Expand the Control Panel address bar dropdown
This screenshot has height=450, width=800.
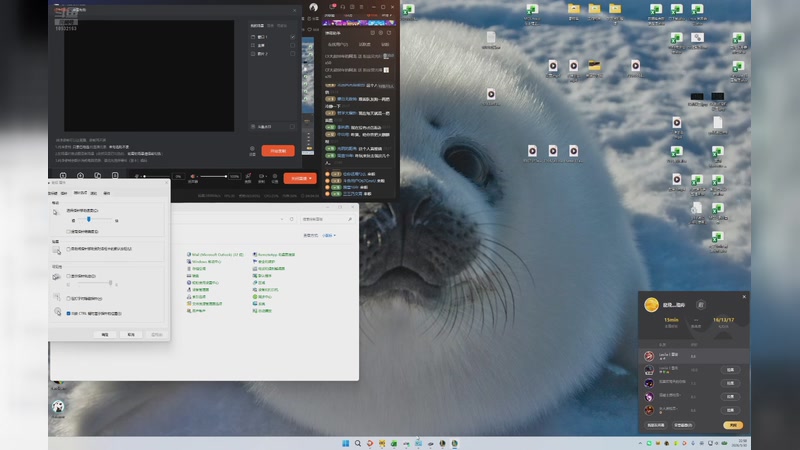click(x=282, y=219)
